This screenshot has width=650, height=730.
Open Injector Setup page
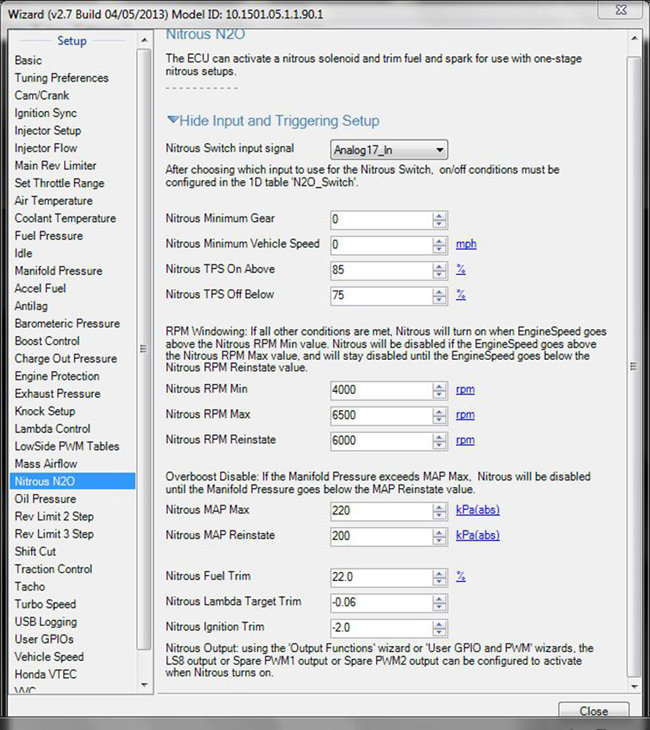[47, 130]
